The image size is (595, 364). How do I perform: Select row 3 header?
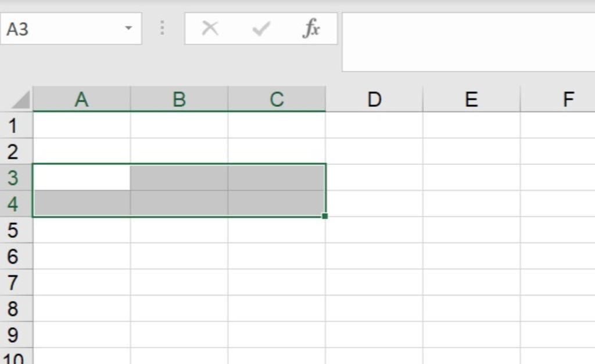click(x=13, y=178)
